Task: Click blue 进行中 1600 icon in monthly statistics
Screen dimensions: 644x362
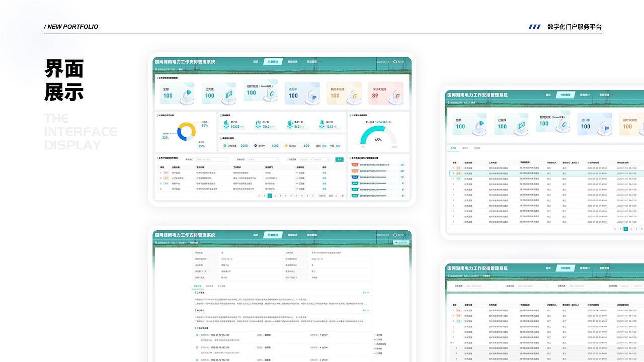Action: point(256,146)
